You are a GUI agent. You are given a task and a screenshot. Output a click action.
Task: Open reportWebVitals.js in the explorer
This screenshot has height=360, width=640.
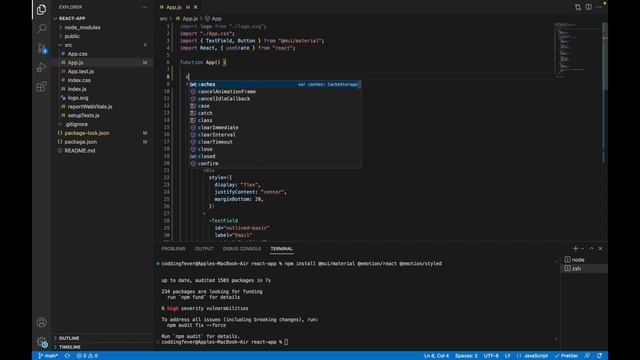(89, 107)
